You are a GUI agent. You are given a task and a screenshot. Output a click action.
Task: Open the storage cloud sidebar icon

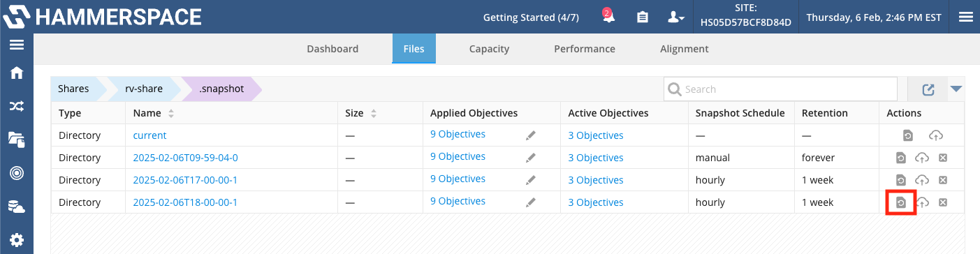(16, 206)
